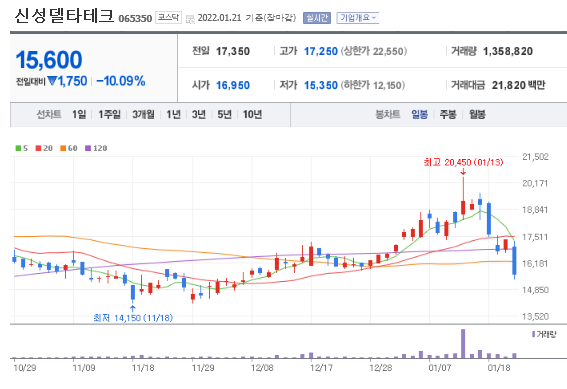Switch to 일봉 daily candle chart
Screen dimensions: 567x389
pyautogui.click(x=419, y=115)
